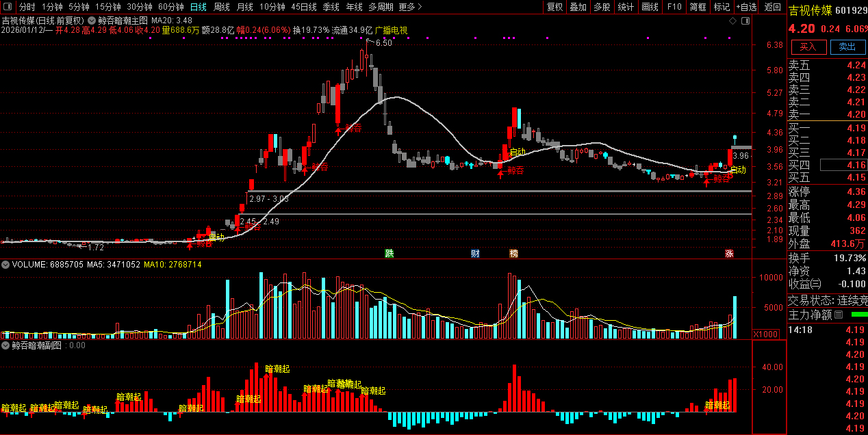Switch to 季线 quarterly chart
The width and height of the screenshot is (868, 435).
(331, 7)
